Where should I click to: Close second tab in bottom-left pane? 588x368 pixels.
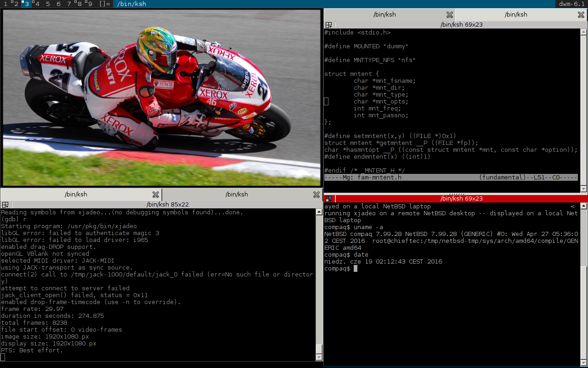pyautogui.click(x=317, y=195)
